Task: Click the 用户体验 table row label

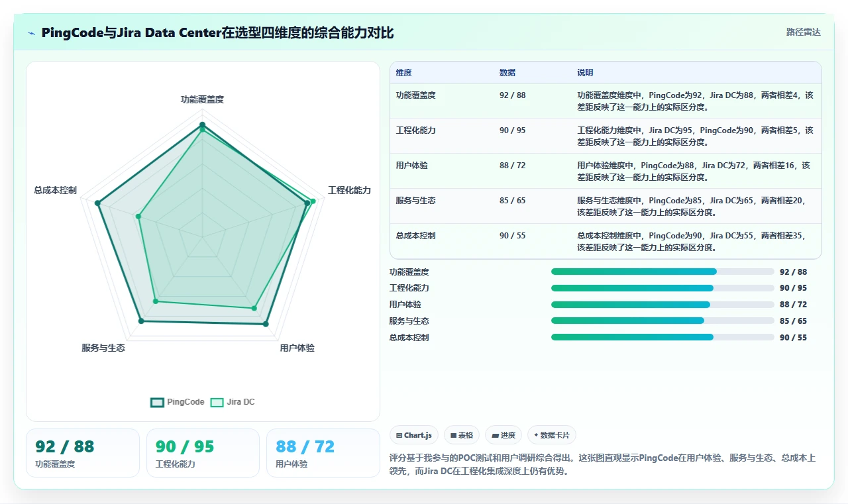Action: click(412, 166)
